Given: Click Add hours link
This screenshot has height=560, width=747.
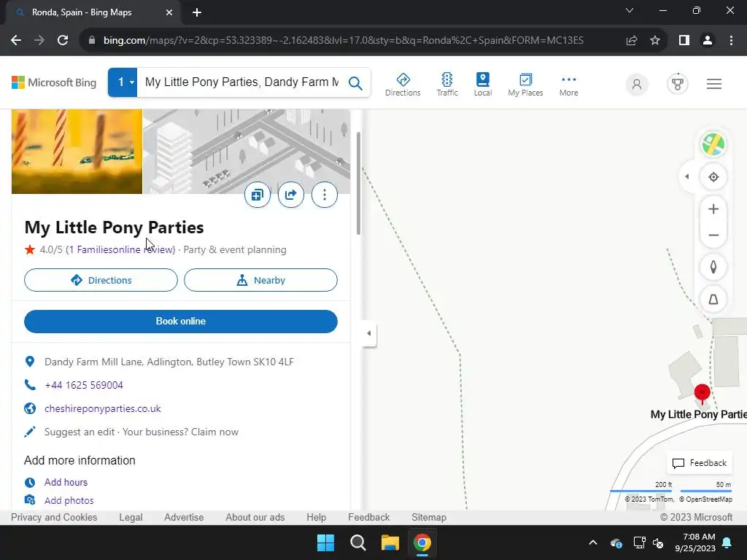Looking at the screenshot, I should click(x=66, y=483).
